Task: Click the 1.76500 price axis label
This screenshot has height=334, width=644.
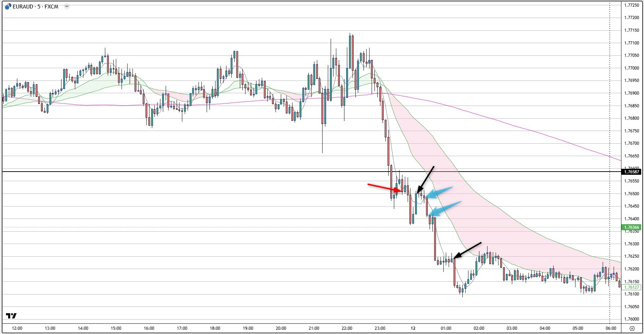Action: (x=632, y=194)
